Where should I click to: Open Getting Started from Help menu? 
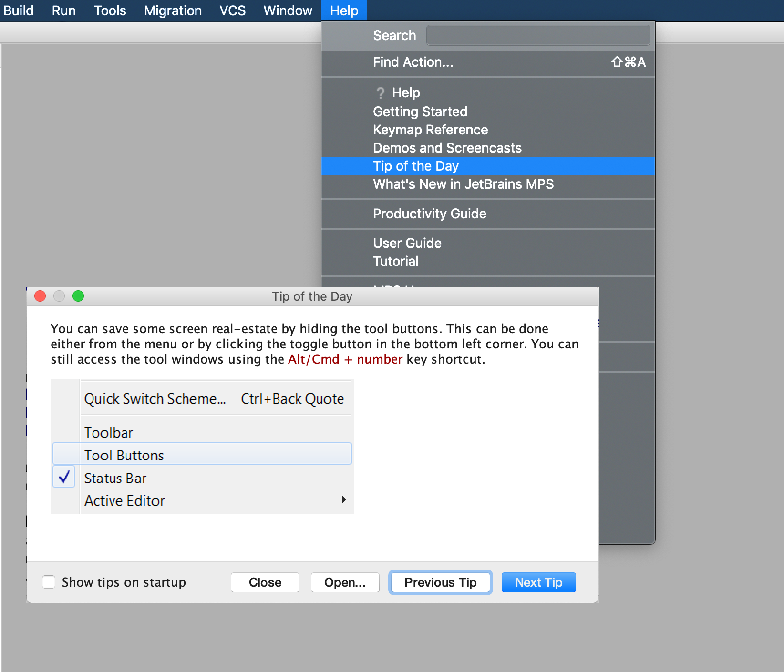[488, 112]
